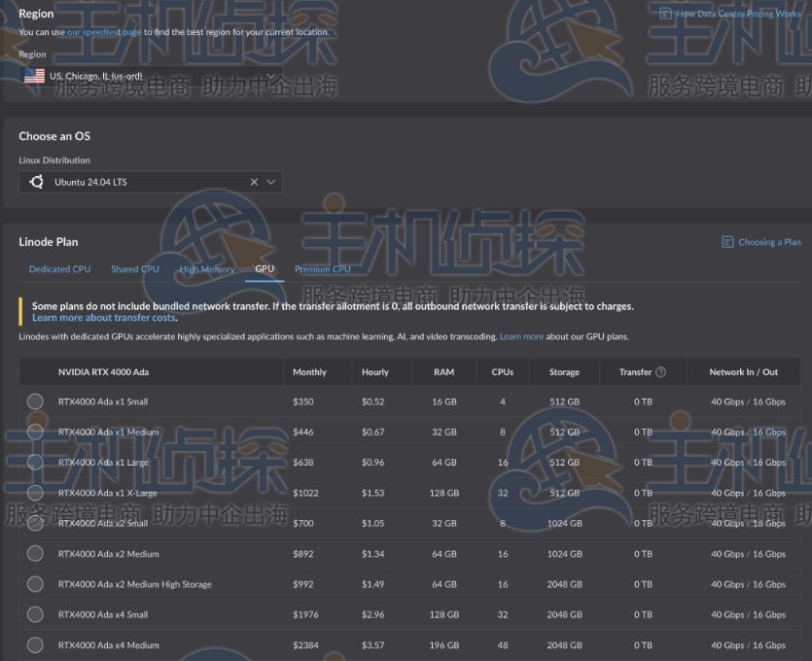This screenshot has width=812, height=661.
Task: Click Learn more about transfer costs link
Action: tap(103, 318)
